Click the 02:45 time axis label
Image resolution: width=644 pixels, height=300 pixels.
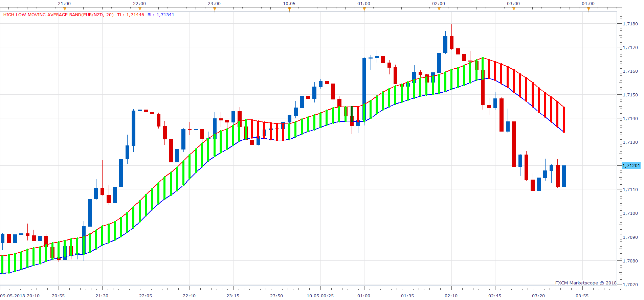495,296
